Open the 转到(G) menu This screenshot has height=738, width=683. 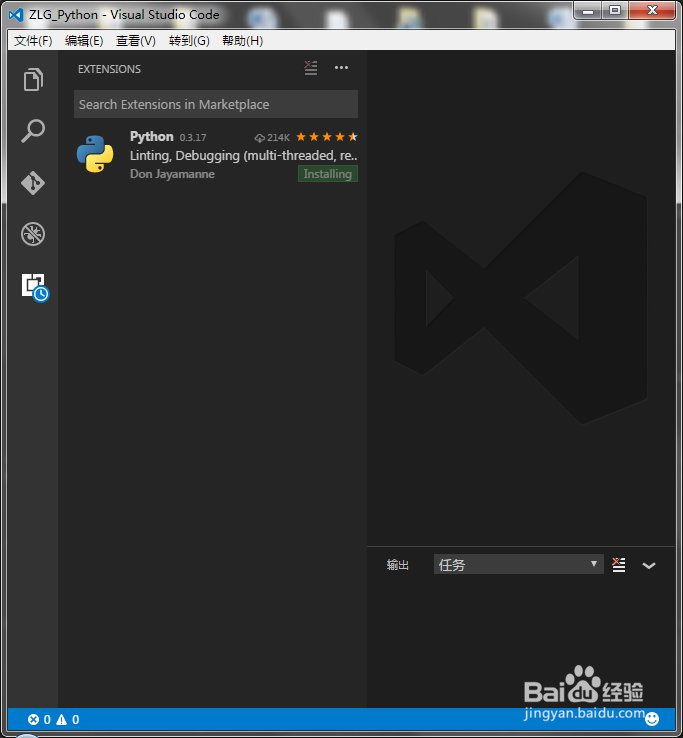pyautogui.click(x=189, y=41)
